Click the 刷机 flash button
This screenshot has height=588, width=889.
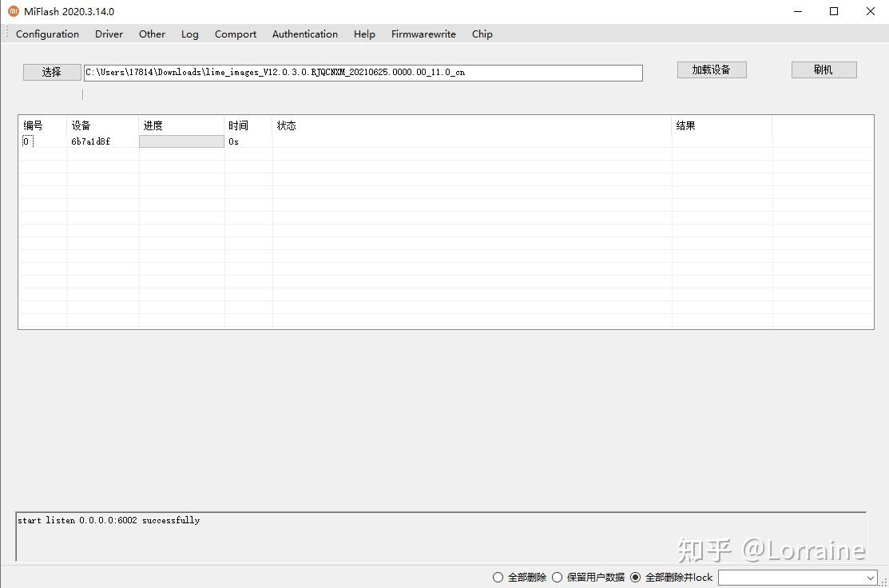tap(824, 70)
